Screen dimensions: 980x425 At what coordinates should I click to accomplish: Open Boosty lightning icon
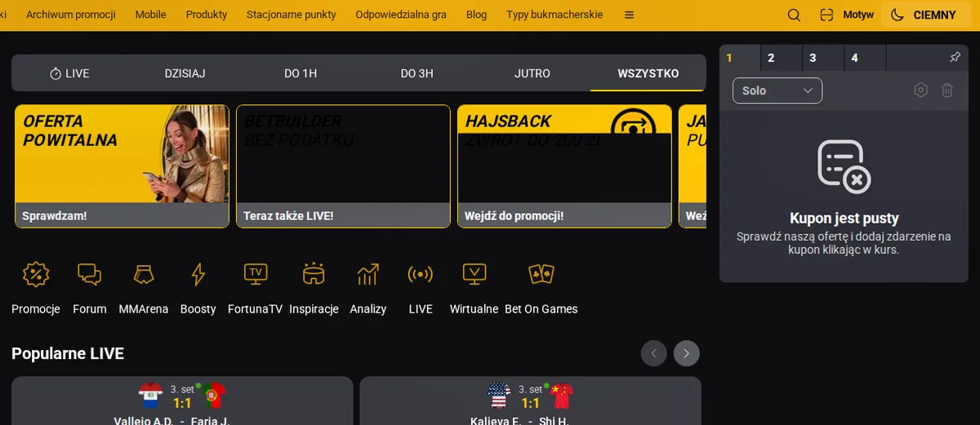(198, 274)
